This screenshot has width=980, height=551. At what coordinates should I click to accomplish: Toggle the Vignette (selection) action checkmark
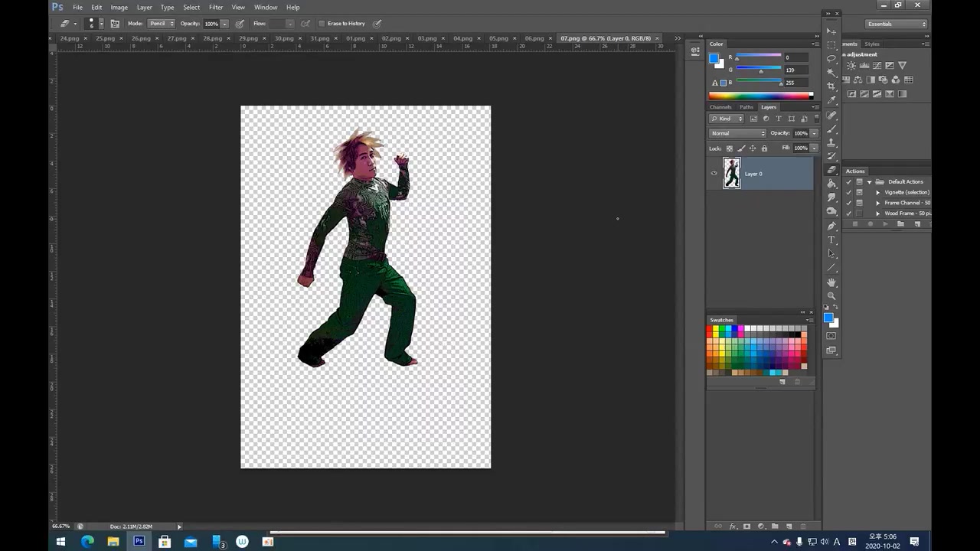[848, 192]
